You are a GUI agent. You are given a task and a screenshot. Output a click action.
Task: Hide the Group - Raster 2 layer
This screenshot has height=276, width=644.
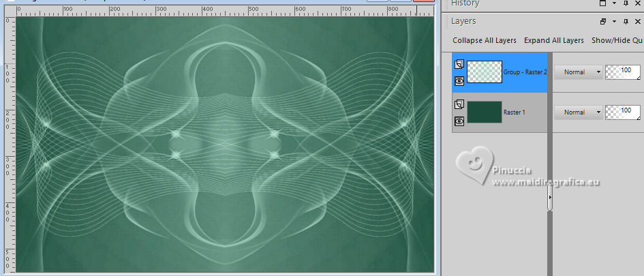tap(459, 81)
